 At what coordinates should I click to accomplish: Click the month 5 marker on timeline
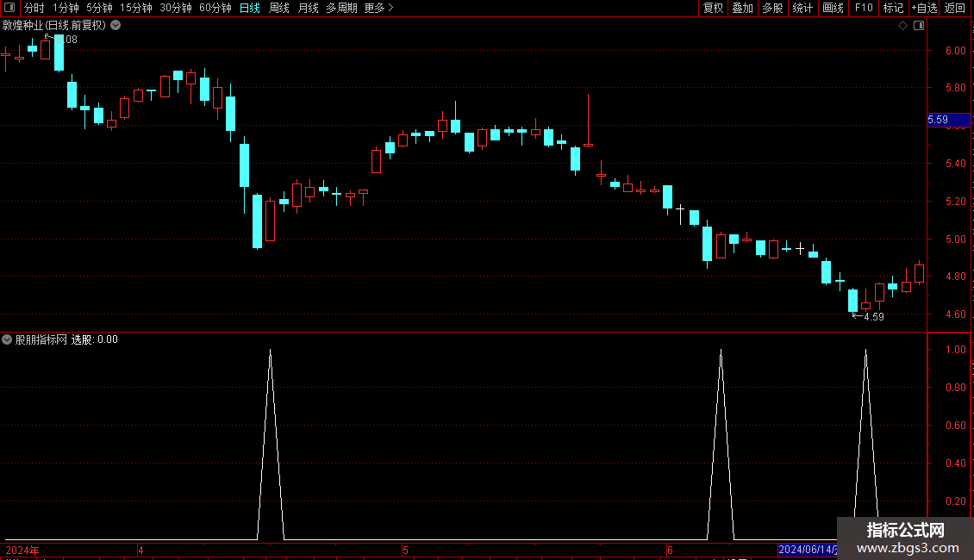tap(405, 550)
